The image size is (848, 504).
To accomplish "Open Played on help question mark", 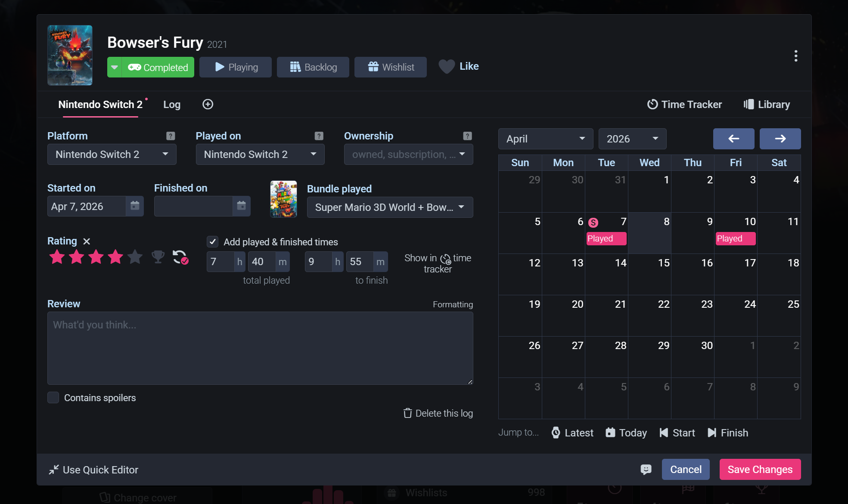I will (x=319, y=136).
